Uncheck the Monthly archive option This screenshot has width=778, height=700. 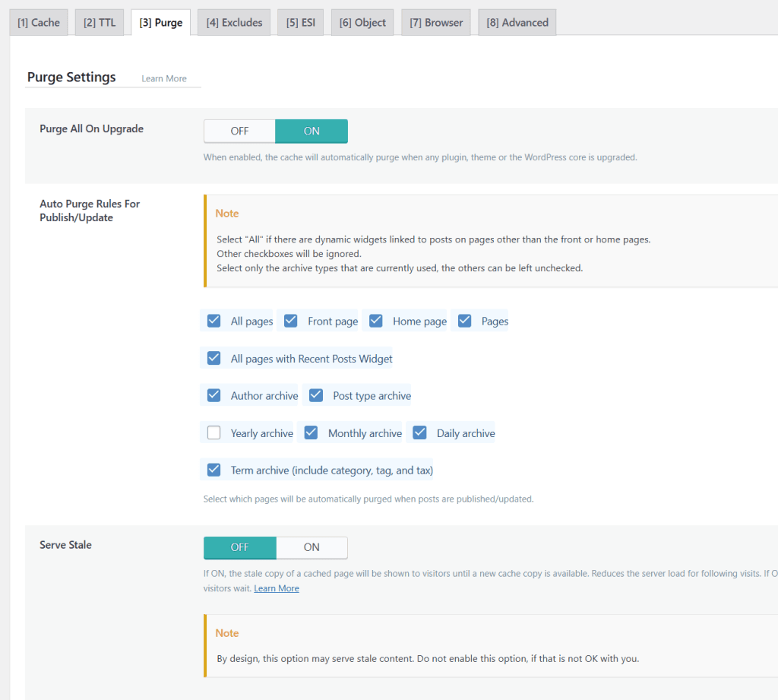311,432
